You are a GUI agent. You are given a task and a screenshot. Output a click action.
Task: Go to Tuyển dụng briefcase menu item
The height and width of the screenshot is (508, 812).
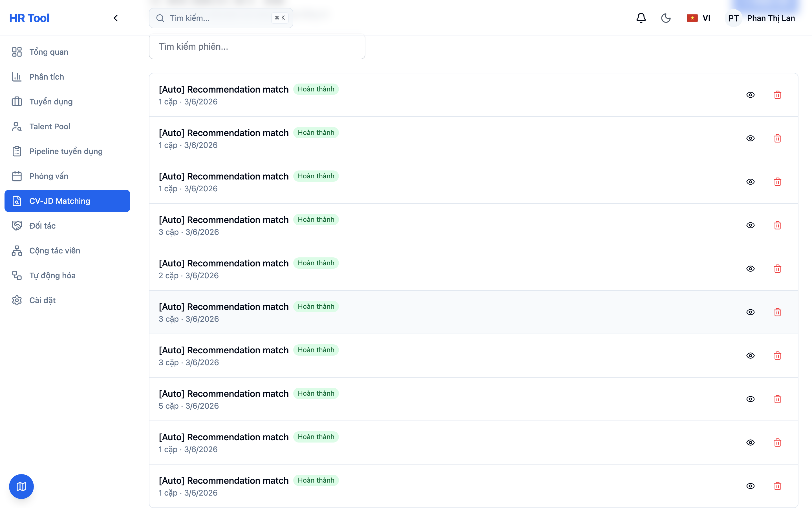pyautogui.click(x=67, y=102)
